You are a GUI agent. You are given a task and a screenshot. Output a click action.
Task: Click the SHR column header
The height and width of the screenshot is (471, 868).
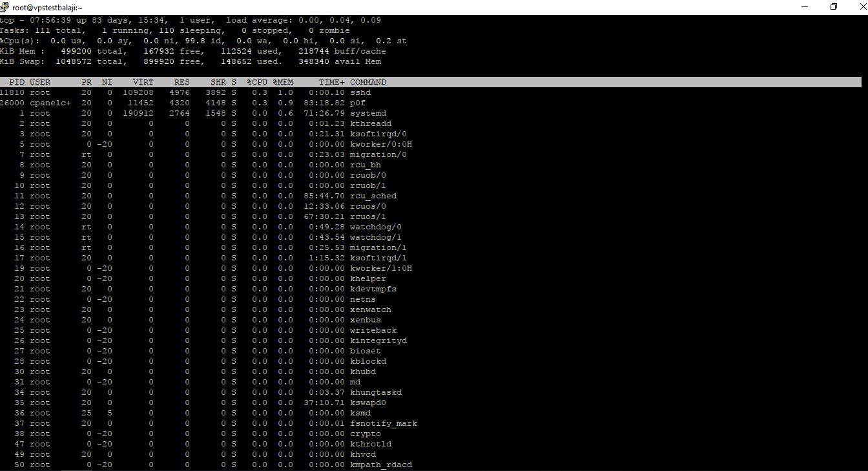218,82
